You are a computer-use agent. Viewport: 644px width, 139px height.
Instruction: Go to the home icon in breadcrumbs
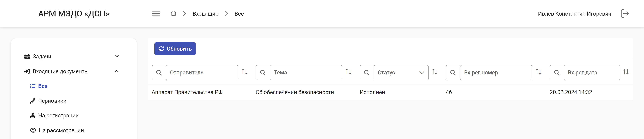[x=174, y=13]
